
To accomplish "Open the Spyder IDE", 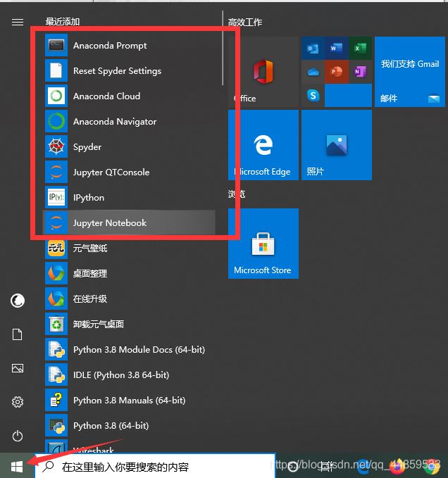I will click(87, 147).
